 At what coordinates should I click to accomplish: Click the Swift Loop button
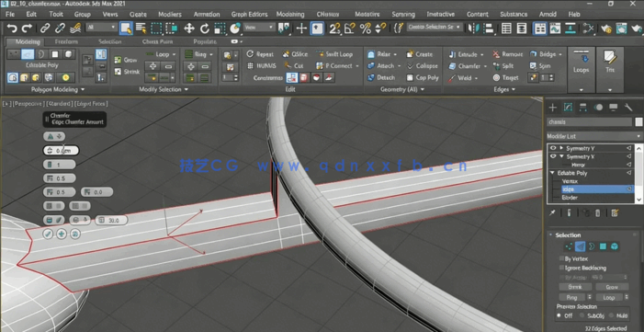pos(334,54)
